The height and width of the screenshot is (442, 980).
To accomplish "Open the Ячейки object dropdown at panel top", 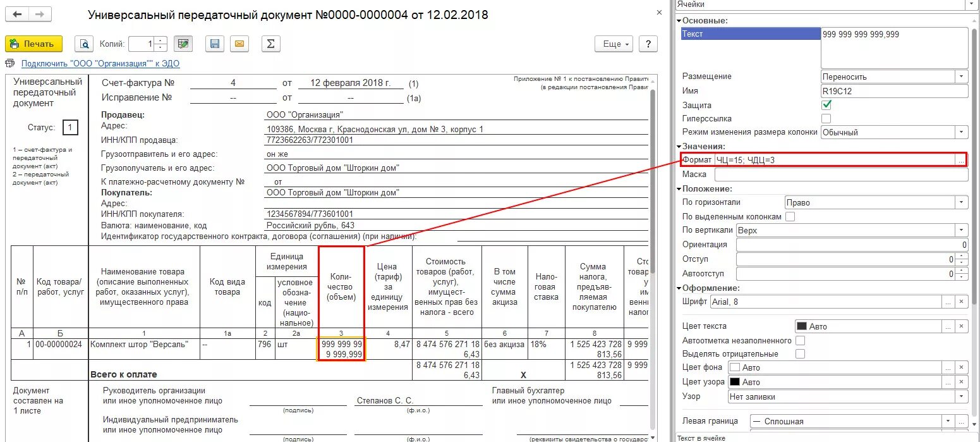I will (x=971, y=4).
